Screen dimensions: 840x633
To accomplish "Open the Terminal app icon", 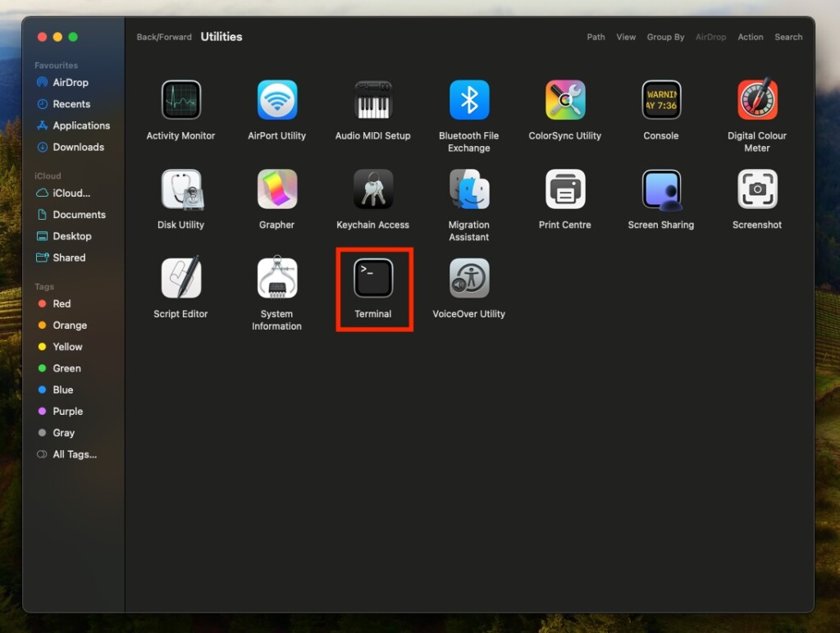I will click(373, 279).
